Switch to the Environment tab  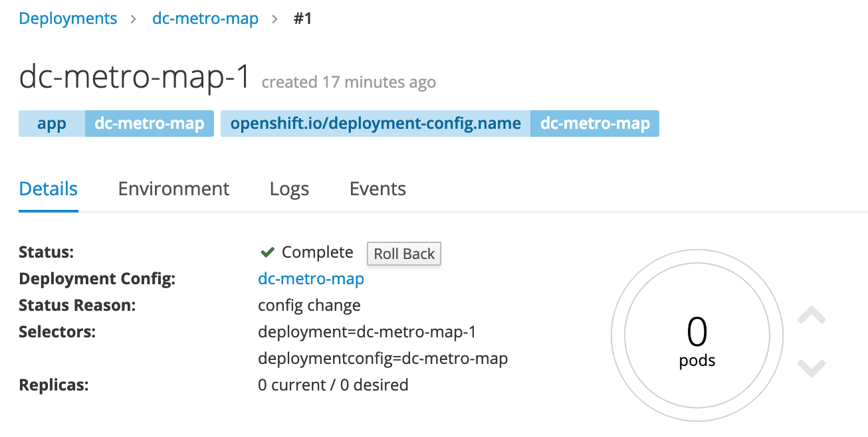point(173,189)
